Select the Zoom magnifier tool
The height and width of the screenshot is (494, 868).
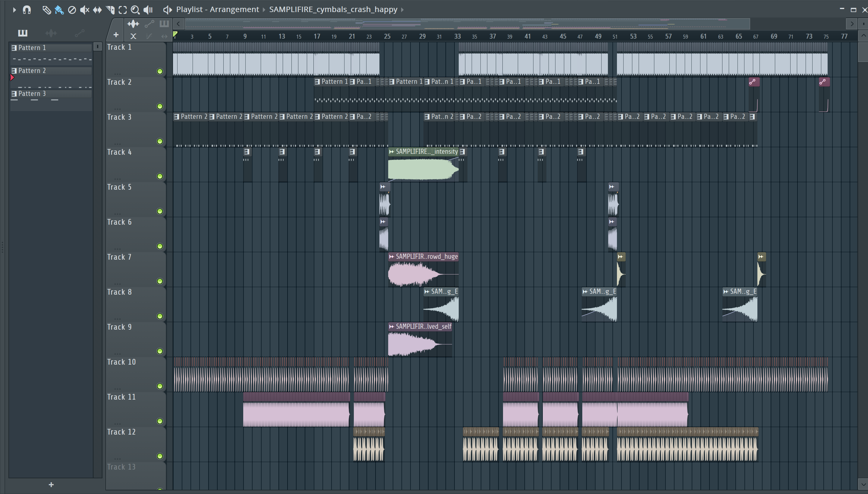point(135,10)
